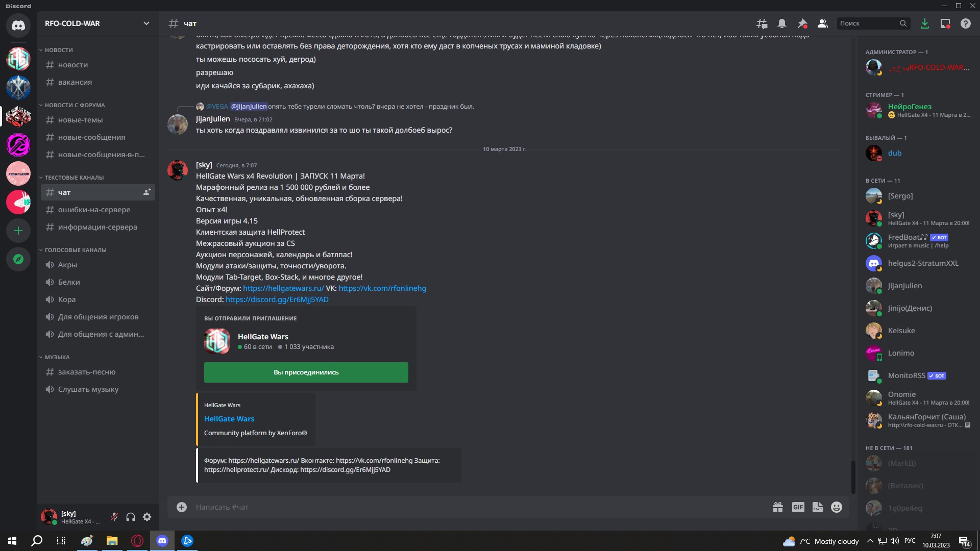The height and width of the screenshot is (551, 980).
Task: Open the sticker picker
Action: 818,507
